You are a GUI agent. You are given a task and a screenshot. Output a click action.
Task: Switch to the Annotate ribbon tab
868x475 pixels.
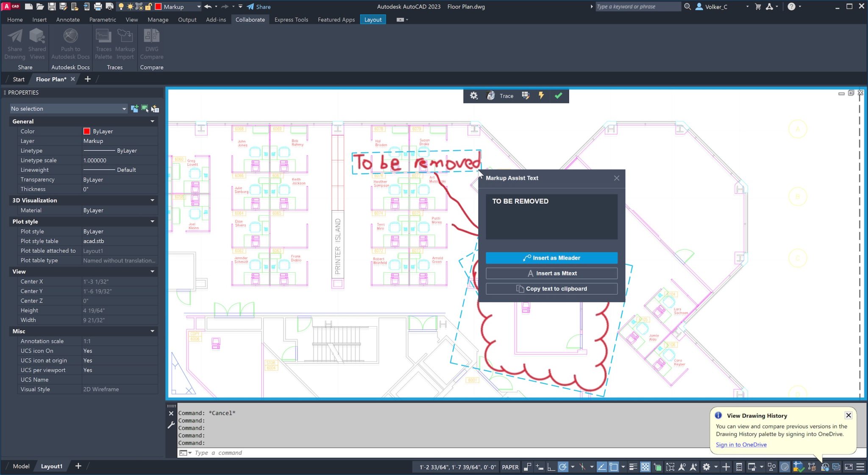click(x=68, y=20)
